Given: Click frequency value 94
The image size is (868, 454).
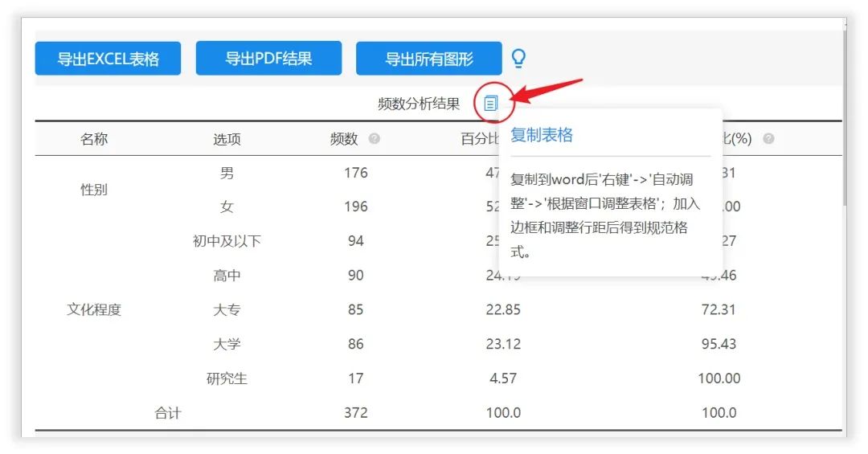Looking at the screenshot, I should click(x=356, y=241).
